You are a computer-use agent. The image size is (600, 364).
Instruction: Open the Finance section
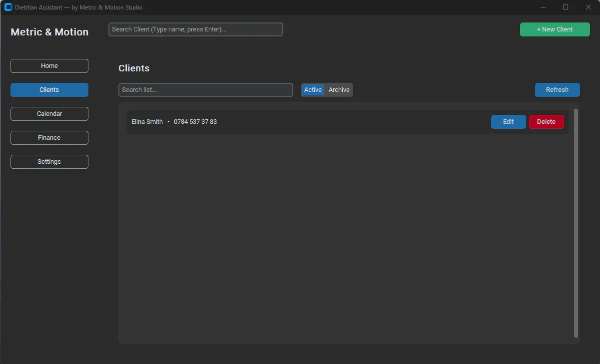coord(49,138)
